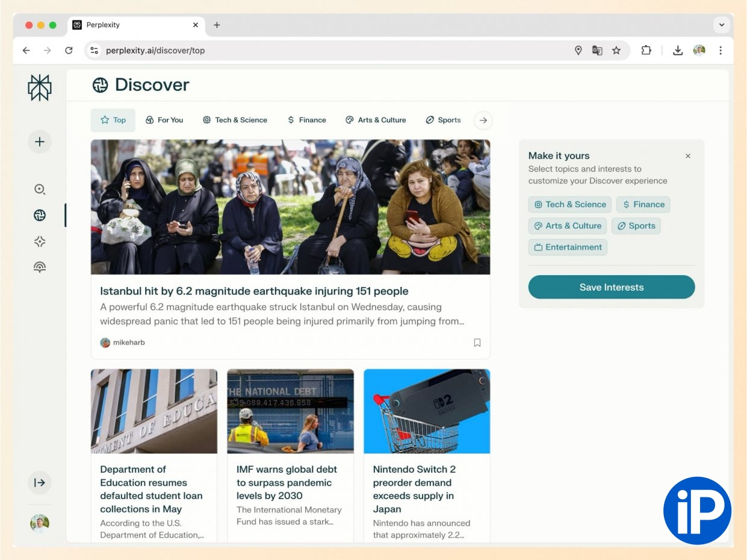The image size is (747, 560).
Task: Open the extensions puzzle icon
Action: 646,51
